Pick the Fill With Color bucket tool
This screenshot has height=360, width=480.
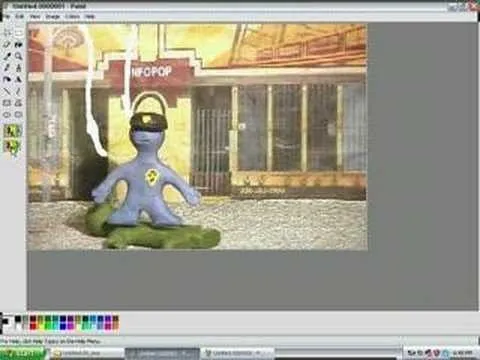coord(19,44)
